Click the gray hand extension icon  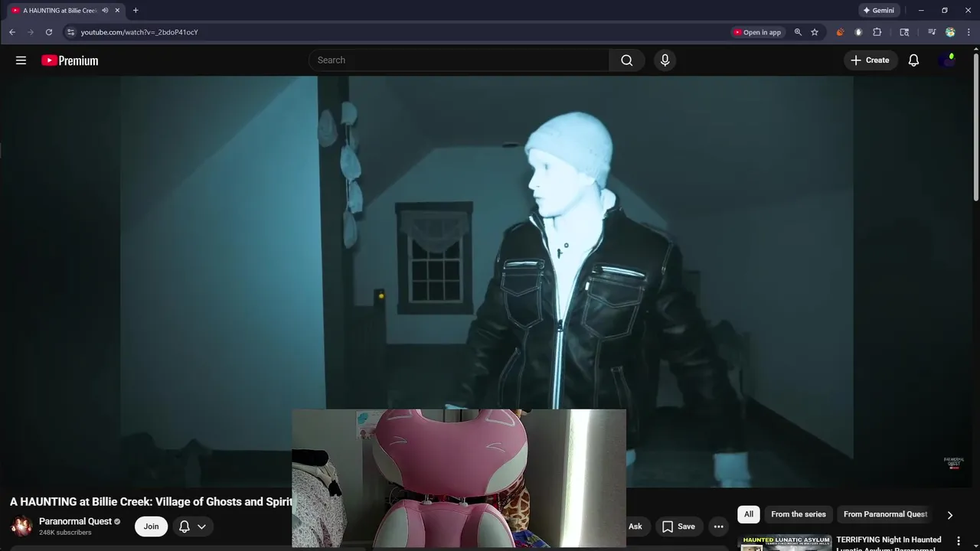[858, 32]
